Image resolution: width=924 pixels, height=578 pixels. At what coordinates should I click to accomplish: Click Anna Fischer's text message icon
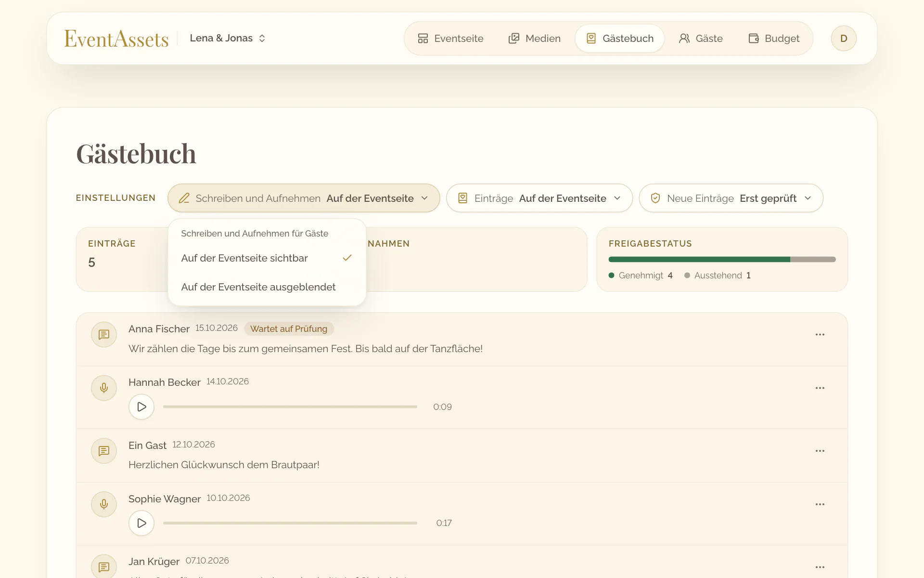[x=104, y=334]
